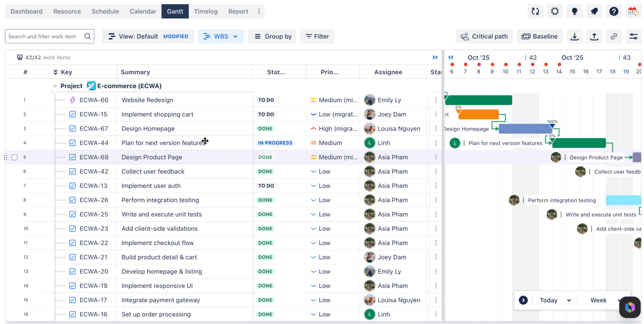Switch to the Timelog tab
The height and width of the screenshot is (324, 644).
coord(206,11)
